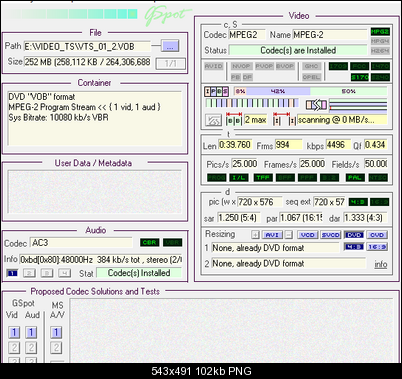
Task: Click the PVOP indicator
Action: tap(264, 66)
